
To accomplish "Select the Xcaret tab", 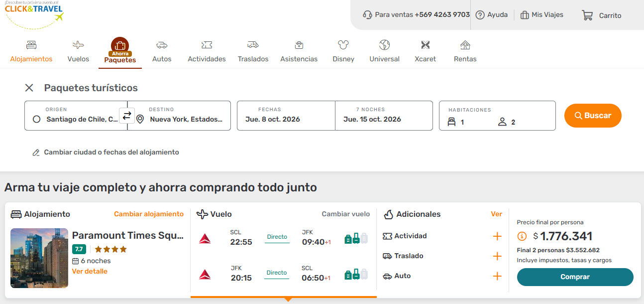I will point(425,52).
